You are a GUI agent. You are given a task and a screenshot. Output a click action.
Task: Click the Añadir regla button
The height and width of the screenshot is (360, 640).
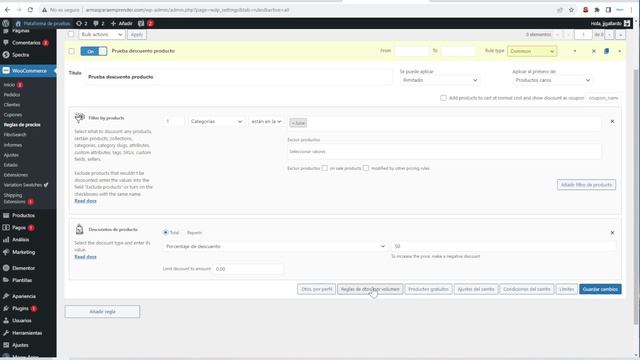pos(102,311)
